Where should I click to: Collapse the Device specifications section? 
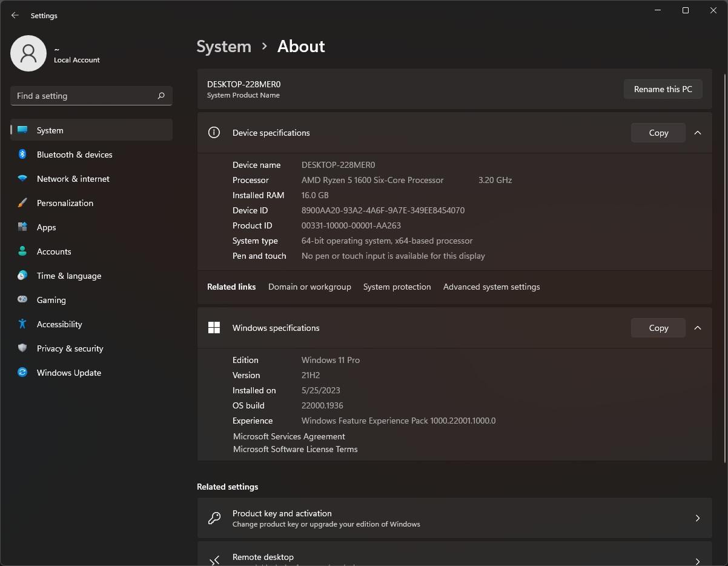(x=698, y=133)
